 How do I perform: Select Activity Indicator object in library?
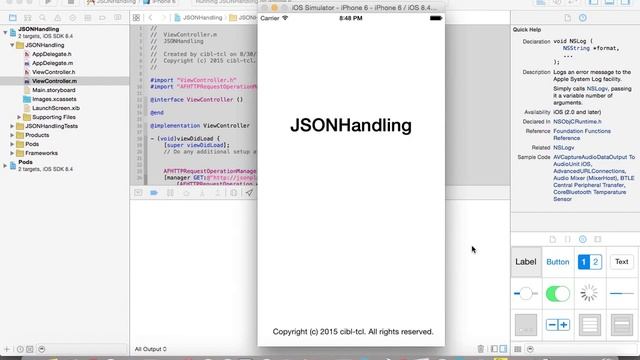(590, 293)
